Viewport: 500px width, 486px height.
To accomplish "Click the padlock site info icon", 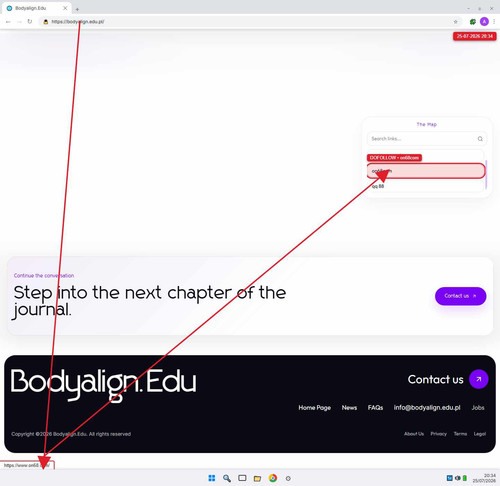I will coord(46,22).
